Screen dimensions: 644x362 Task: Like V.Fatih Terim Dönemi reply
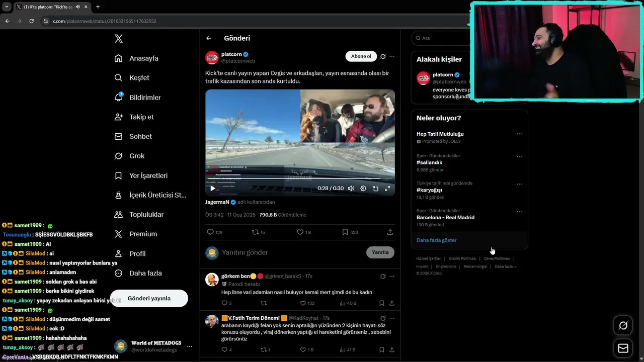(x=307, y=349)
